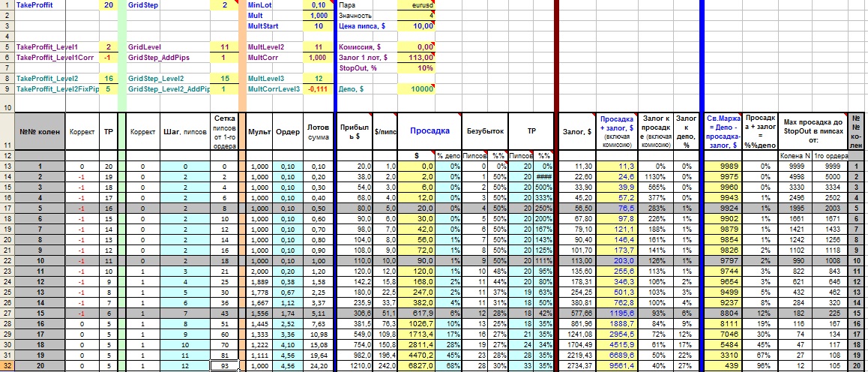Select the cell showing 6689,6
The height and width of the screenshot is (372, 868).
[x=617, y=356]
